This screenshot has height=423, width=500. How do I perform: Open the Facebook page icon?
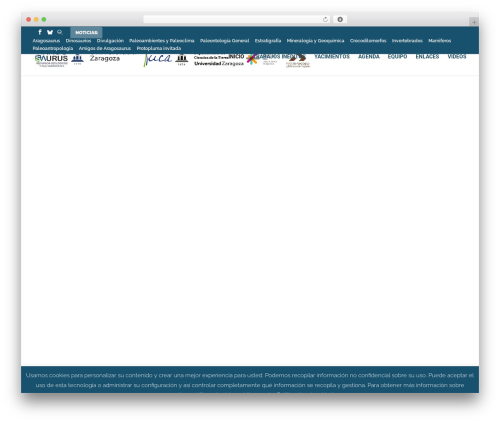[40, 32]
